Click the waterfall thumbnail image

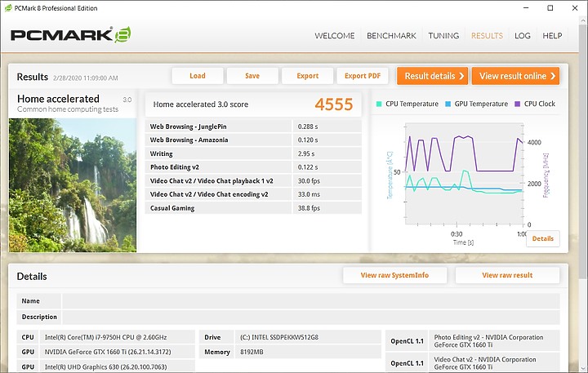73,185
